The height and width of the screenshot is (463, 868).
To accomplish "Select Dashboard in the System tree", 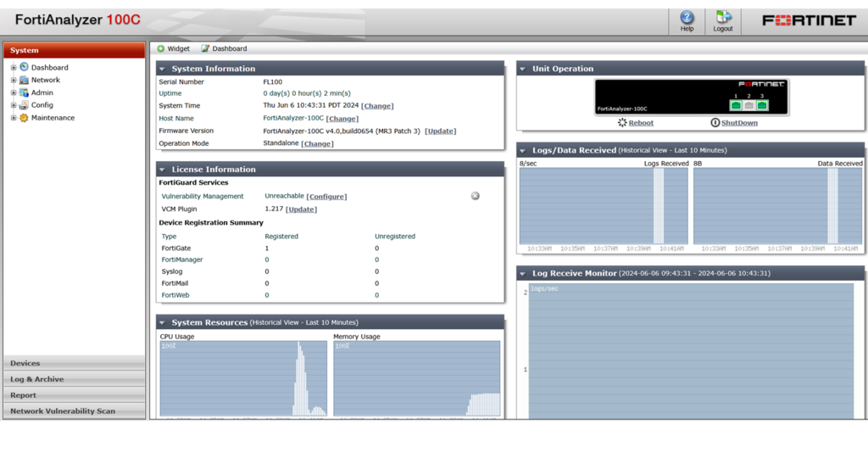I will (x=50, y=68).
